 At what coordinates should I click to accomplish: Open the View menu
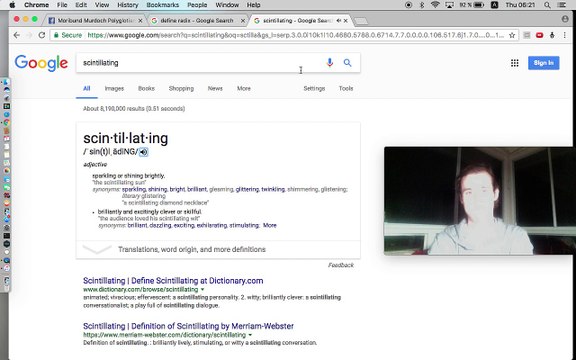pyautogui.click(x=102, y=5)
